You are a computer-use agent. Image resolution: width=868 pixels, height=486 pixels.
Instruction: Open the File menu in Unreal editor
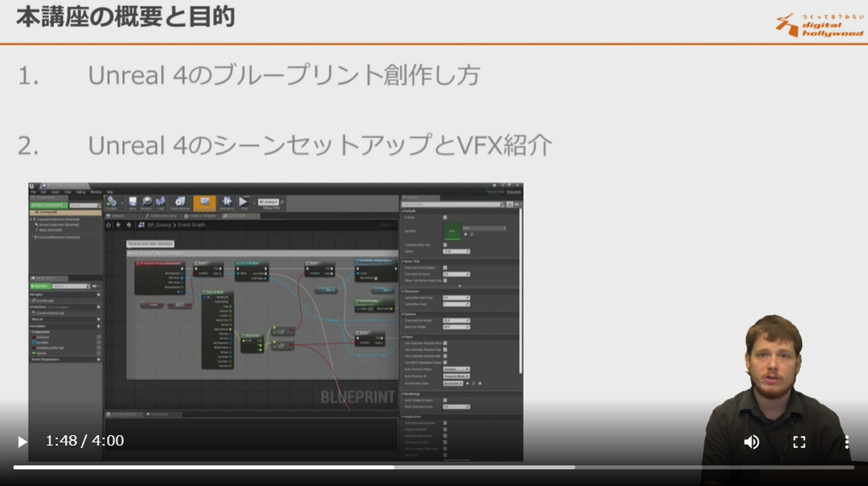33,192
